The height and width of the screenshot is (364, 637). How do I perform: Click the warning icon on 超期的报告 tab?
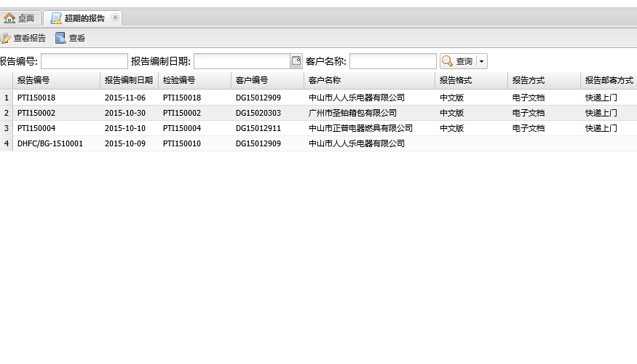coord(56,18)
